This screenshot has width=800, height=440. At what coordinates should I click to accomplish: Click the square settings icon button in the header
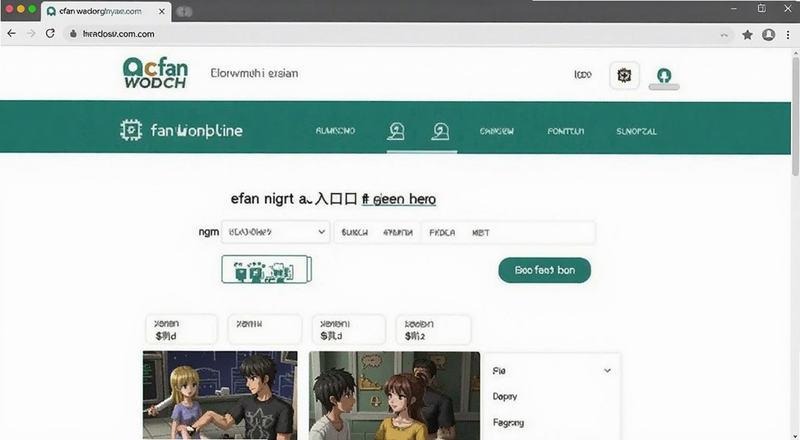click(x=624, y=76)
